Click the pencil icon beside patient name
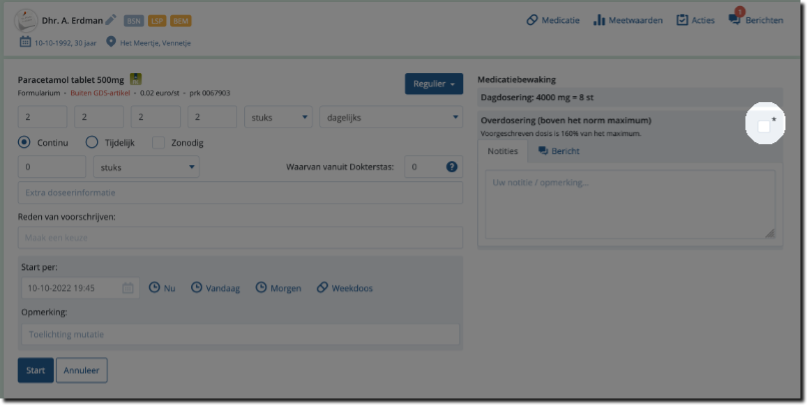 (111, 20)
